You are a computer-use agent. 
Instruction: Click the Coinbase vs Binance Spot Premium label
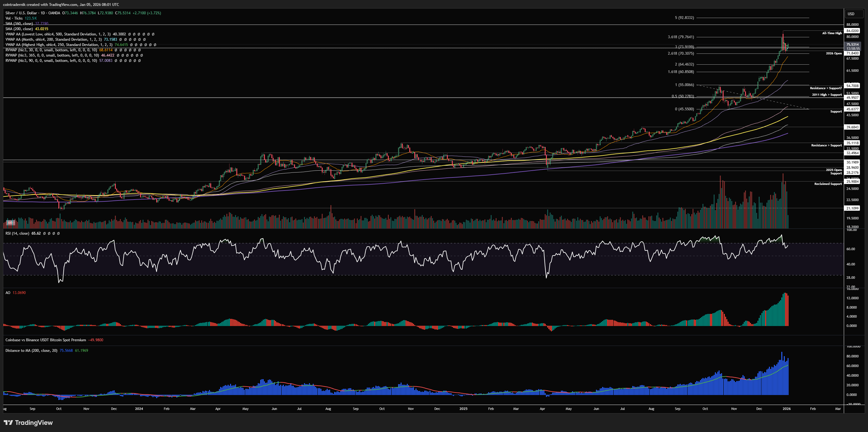45,340
